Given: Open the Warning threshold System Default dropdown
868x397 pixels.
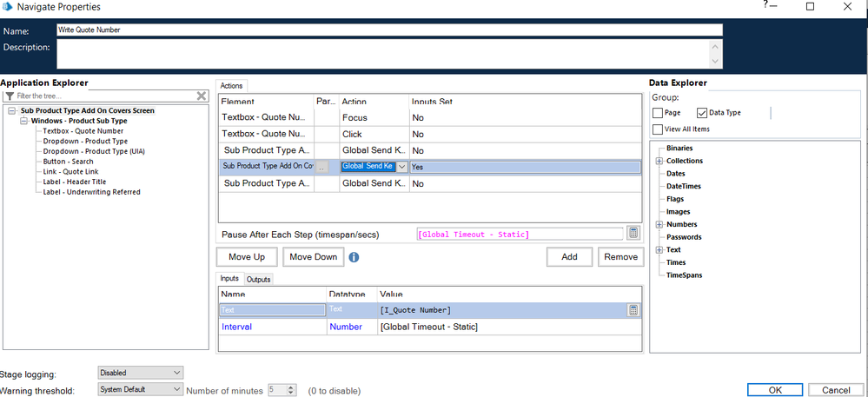Looking at the screenshot, I should point(140,390).
